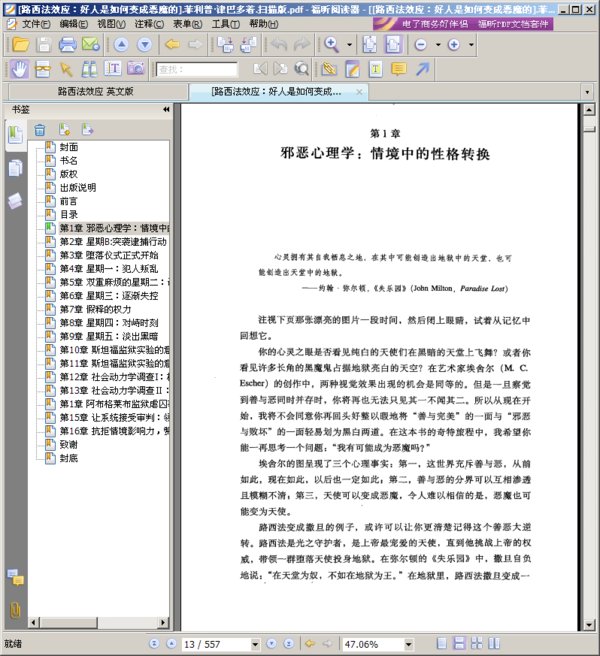Open the 注释 menu
Viewport: 600px width, 656px height.
(x=149, y=24)
